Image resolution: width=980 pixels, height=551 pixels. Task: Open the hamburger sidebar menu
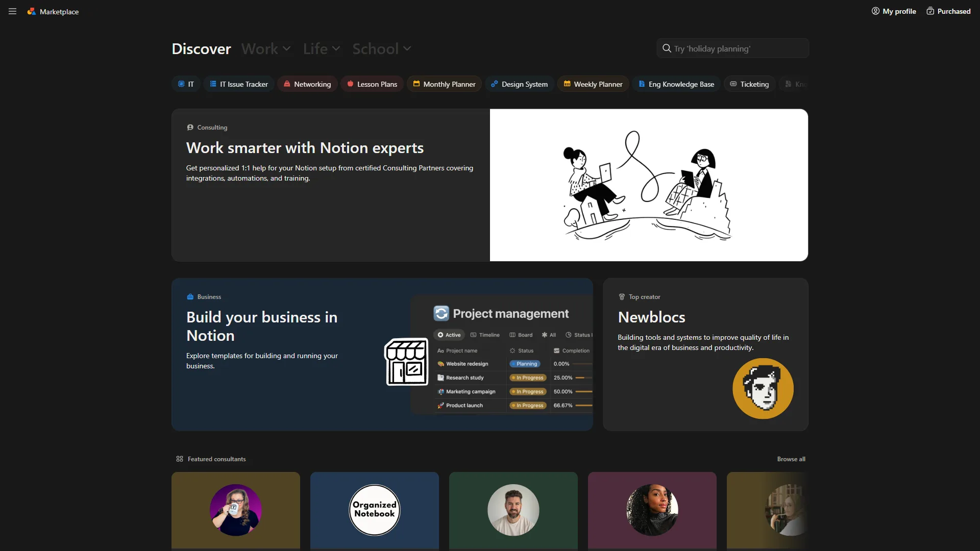pos(12,11)
